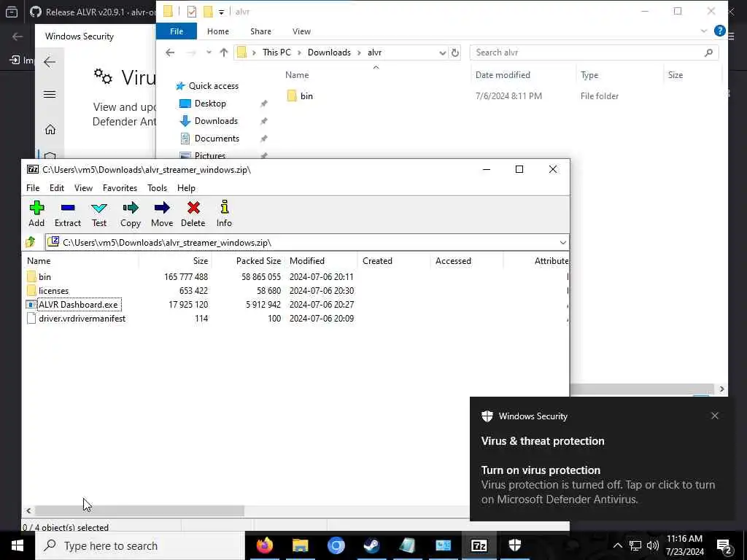This screenshot has width=747, height=560.
Task: Open Firefox from the taskbar
Action: (264, 545)
